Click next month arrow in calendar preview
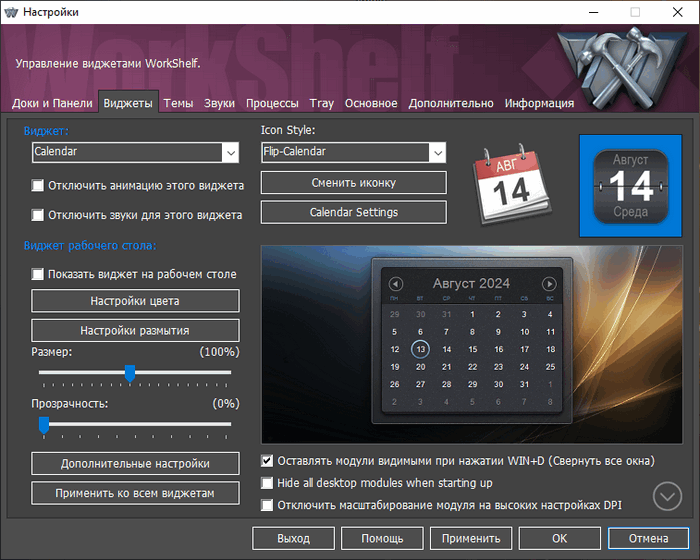 pyautogui.click(x=549, y=284)
